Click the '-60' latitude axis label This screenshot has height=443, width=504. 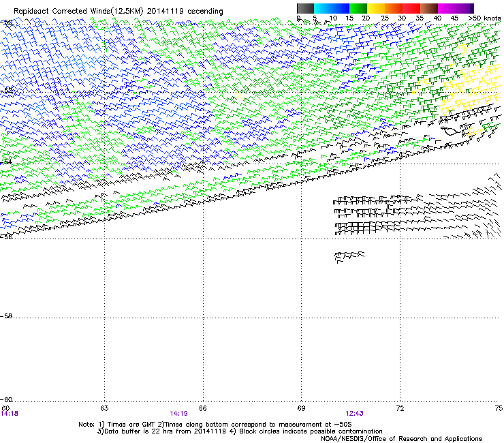point(6,400)
